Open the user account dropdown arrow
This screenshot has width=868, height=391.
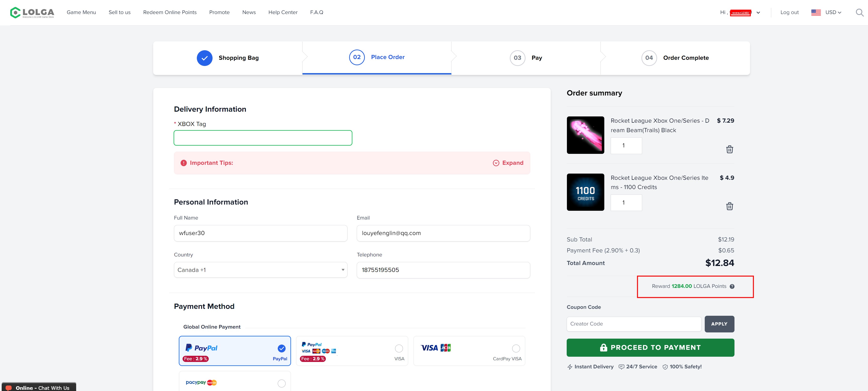coord(758,13)
